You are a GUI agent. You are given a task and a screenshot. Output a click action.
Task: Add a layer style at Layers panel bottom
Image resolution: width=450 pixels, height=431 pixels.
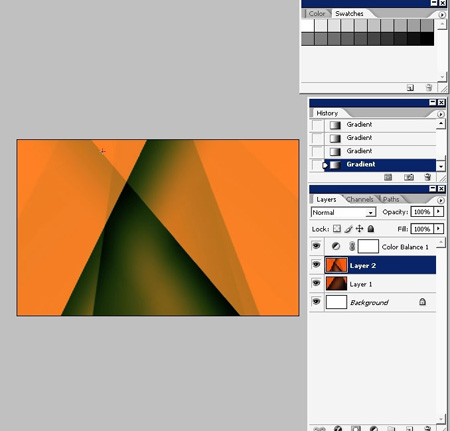pos(338,428)
